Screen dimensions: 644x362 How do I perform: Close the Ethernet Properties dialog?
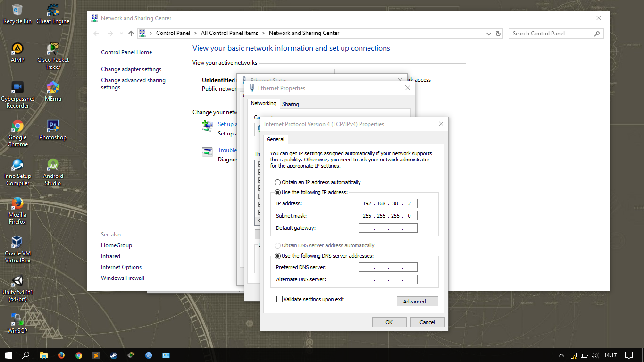[408, 88]
